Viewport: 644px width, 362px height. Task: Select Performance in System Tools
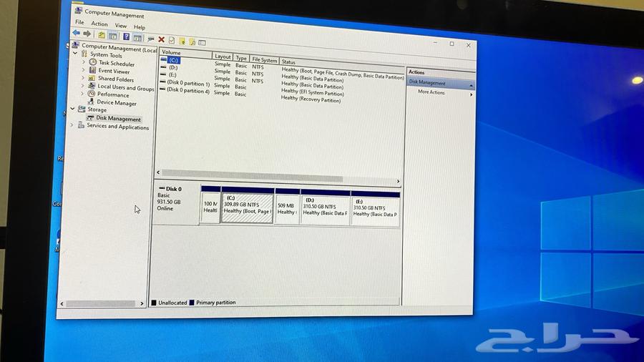pos(113,95)
